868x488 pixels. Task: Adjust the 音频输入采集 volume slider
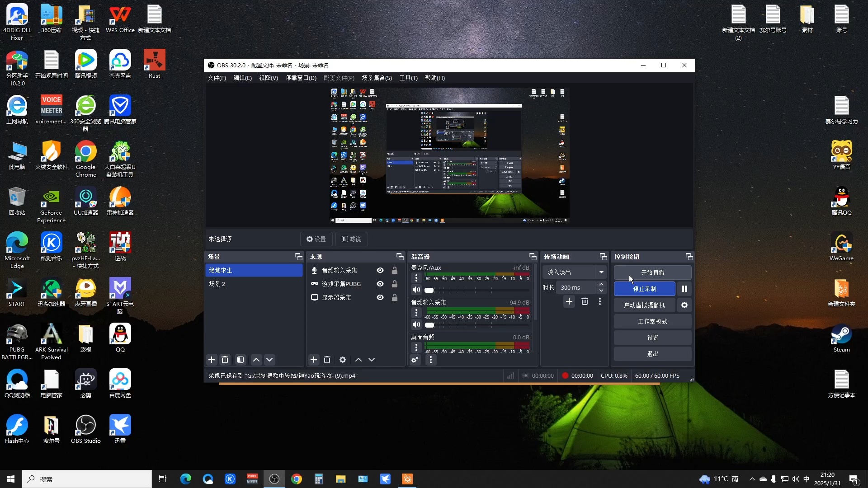(x=477, y=325)
